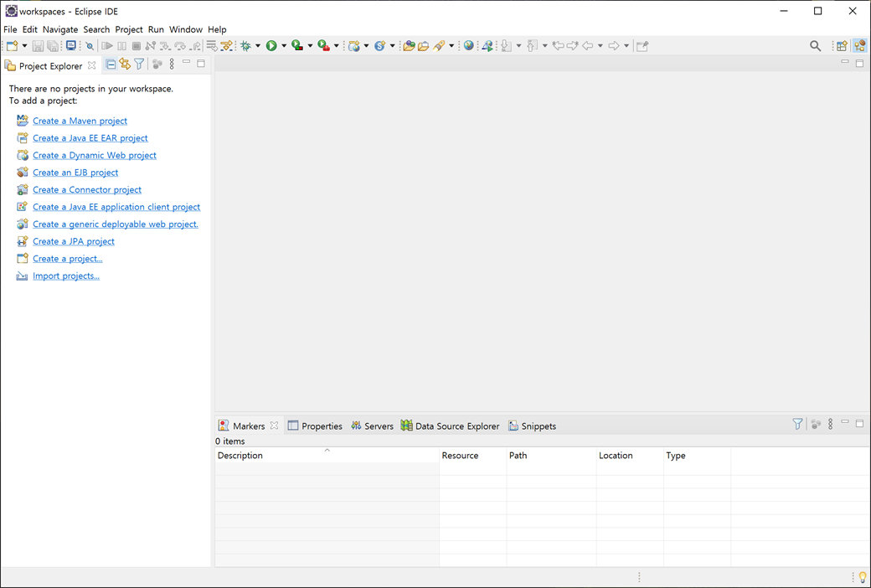Screen dimensions: 871x588
Task: Click the Resource column header
Action: 472,455
